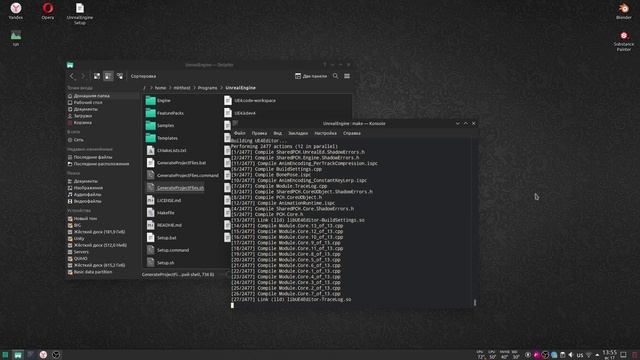Open the Yandex browser desktop icon

pyautogui.click(x=16, y=11)
